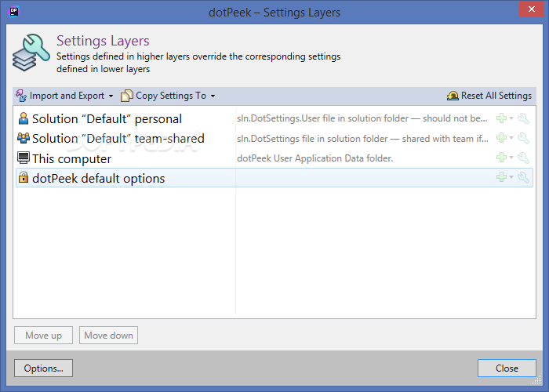
Task: Close the window with the red X
Action: point(531,9)
